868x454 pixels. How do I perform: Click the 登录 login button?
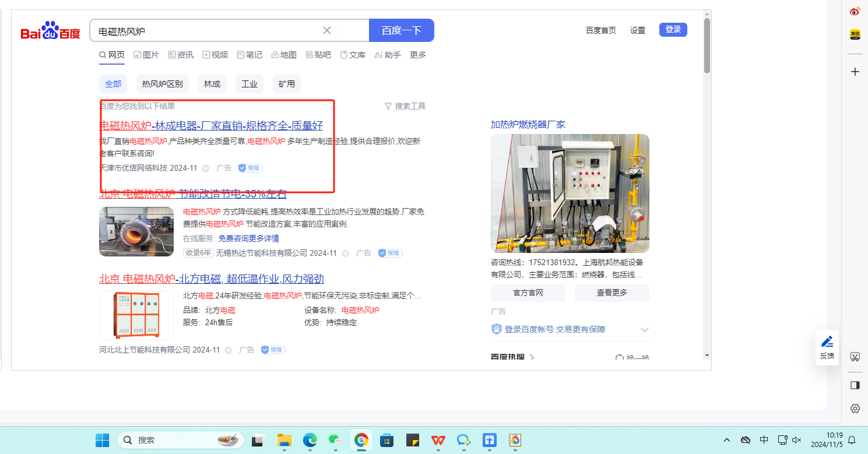click(673, 30)
